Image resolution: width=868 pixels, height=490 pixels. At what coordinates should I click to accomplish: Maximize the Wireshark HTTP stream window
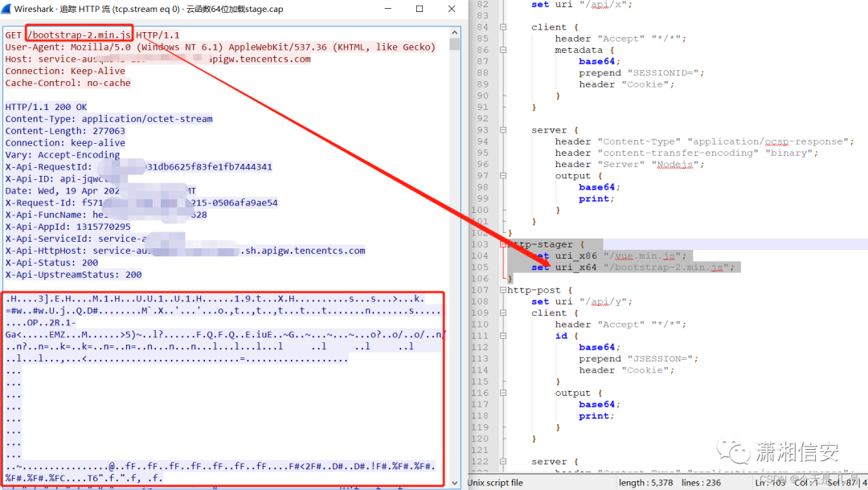pos(420,9)
